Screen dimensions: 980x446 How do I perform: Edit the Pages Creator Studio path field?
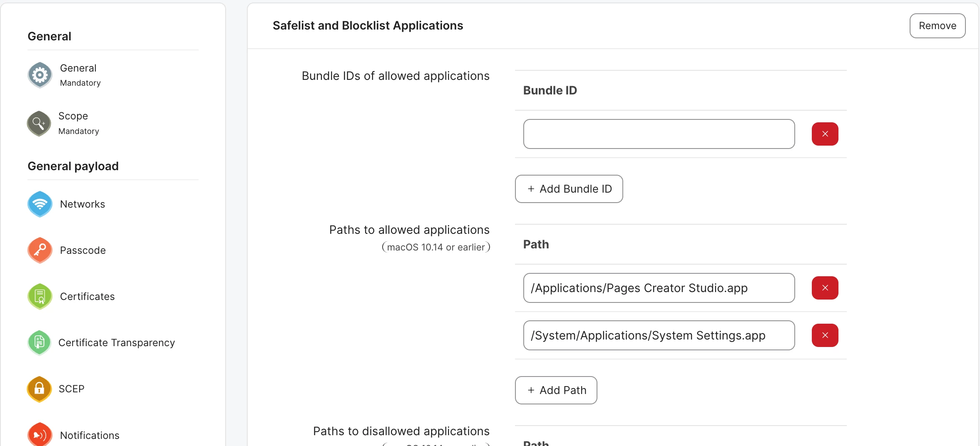point(659,288)
